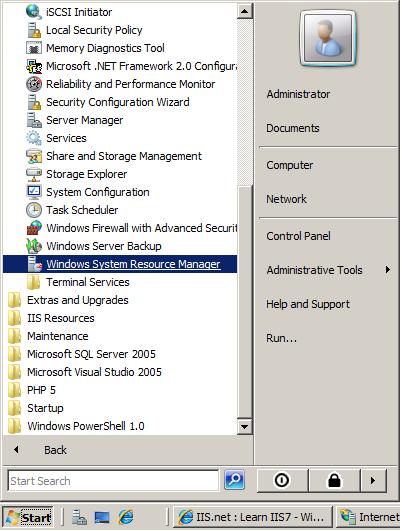Select Storage Explorer text label
This screenshot has height=531, width=402.
[87, 174]
